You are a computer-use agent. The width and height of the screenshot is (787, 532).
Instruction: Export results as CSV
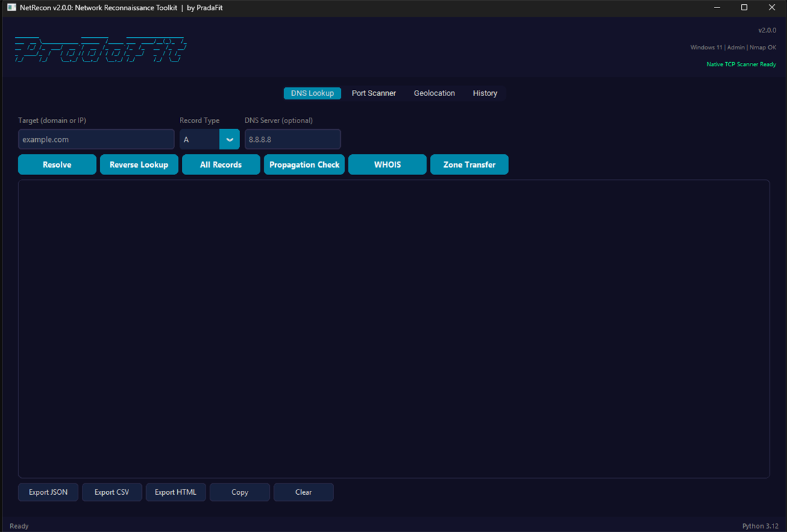coord(112,492)
